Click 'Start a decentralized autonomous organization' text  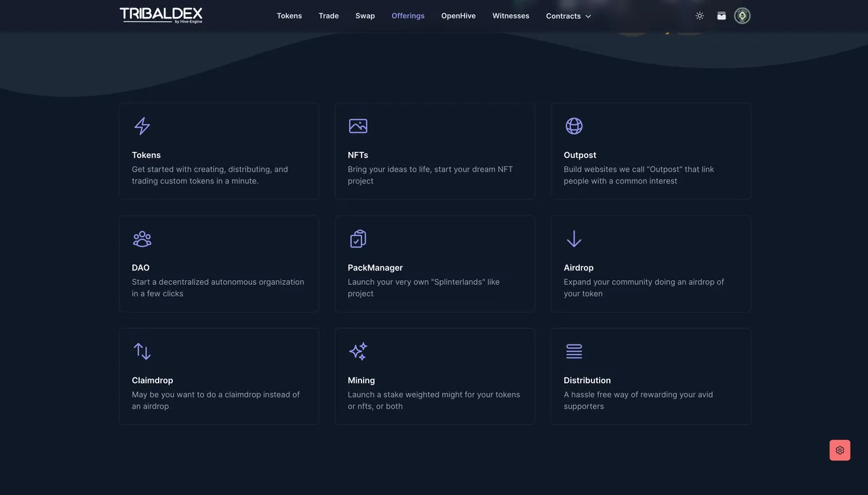218,288
